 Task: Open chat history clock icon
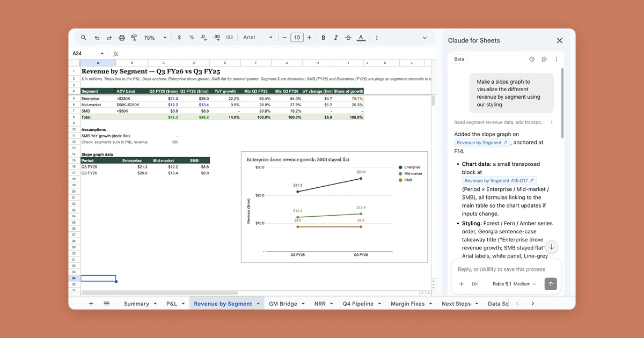pos(532,59)
